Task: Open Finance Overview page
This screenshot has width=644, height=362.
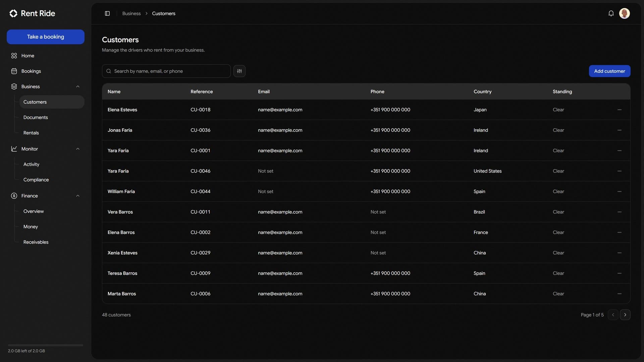Action: pos(52,211)
